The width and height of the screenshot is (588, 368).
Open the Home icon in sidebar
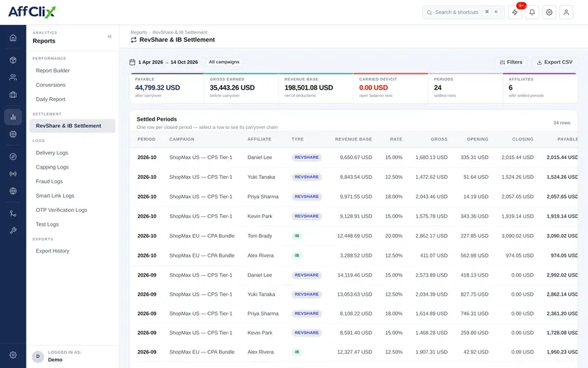click(13, 38)
